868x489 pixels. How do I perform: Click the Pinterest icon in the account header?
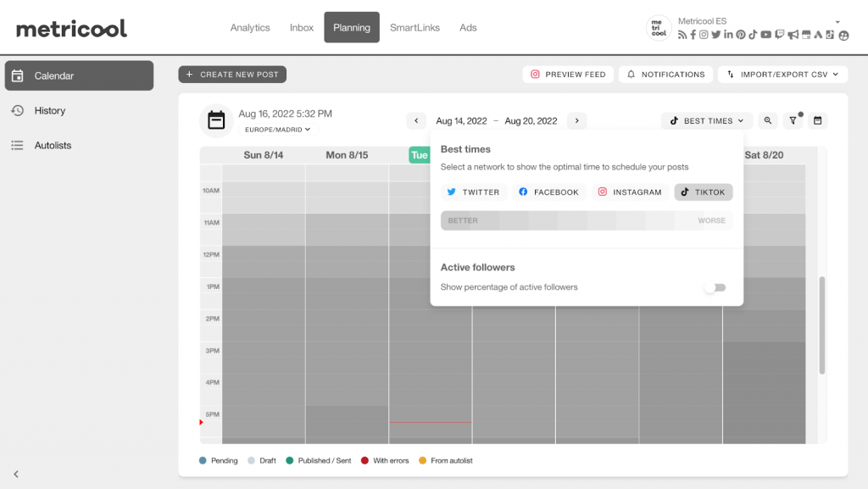[741, 35]
